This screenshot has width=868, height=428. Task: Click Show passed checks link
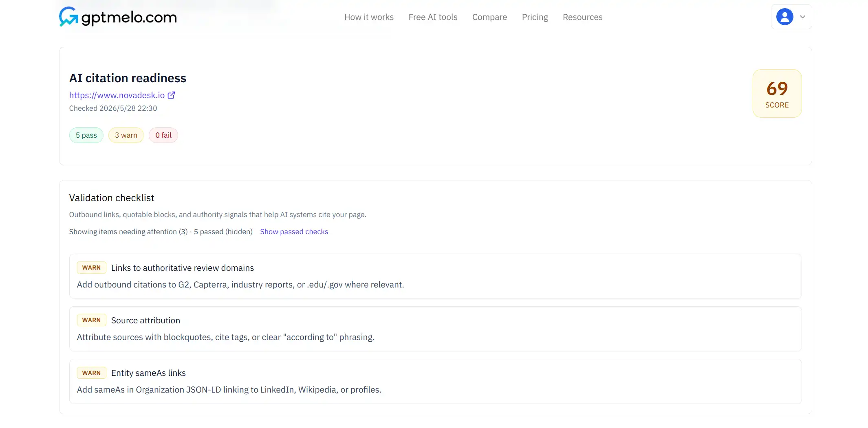[294, 231]
